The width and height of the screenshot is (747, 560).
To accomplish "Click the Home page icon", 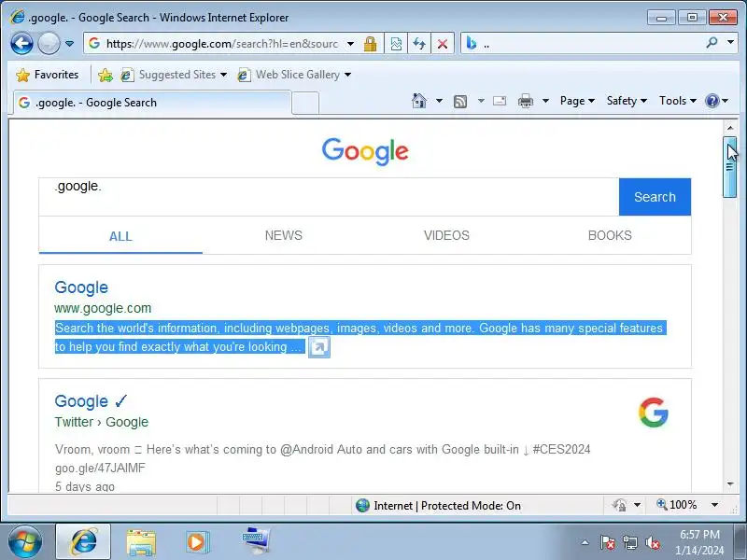I will 419,101.
